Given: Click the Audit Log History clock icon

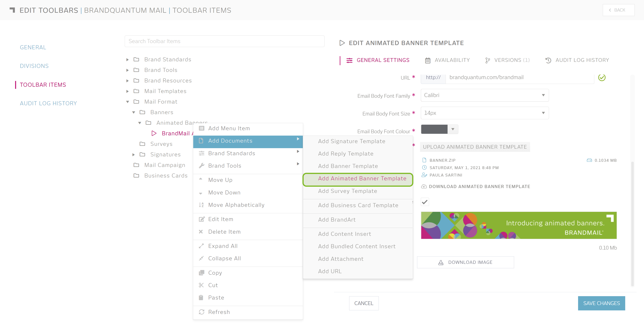Looking at the screenshot, I should (548, 60).
